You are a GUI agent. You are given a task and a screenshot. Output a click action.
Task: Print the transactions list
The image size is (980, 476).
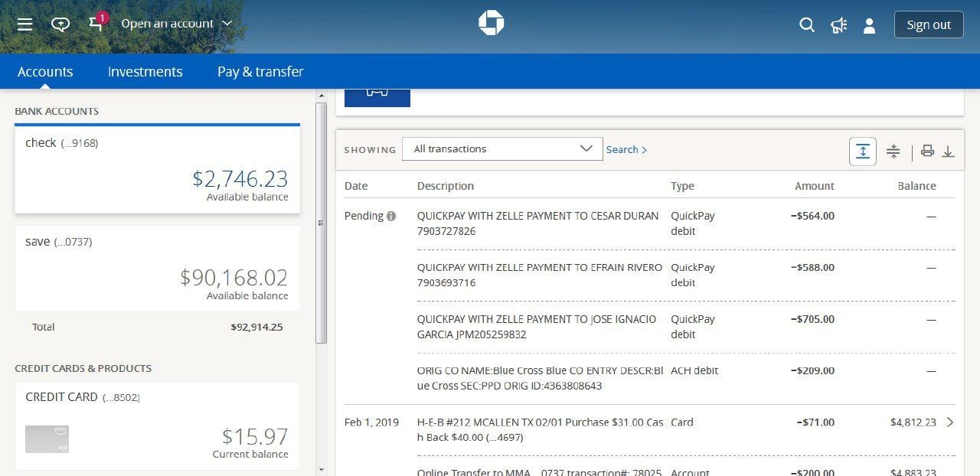[927, 151]
